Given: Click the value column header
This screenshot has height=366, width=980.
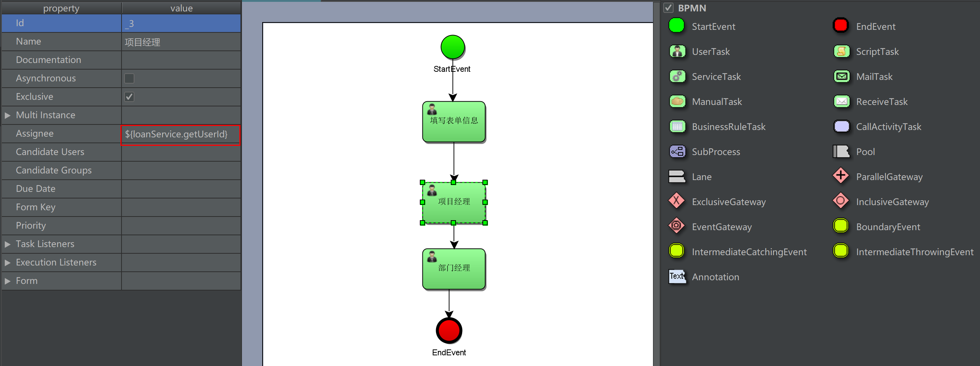Looking at the screenshot, I should (182, 8).
